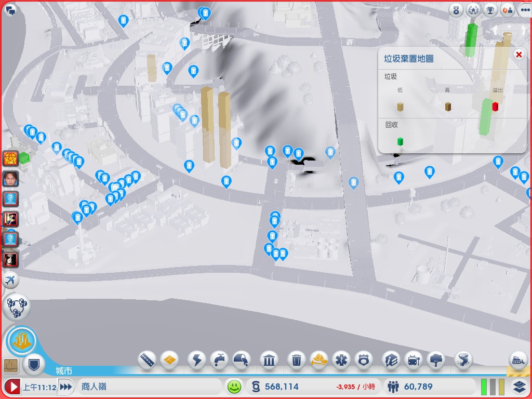Click the low garbage tan swatch in legend
This screenshot has height=399, width=532.
[x=400, y=107]
